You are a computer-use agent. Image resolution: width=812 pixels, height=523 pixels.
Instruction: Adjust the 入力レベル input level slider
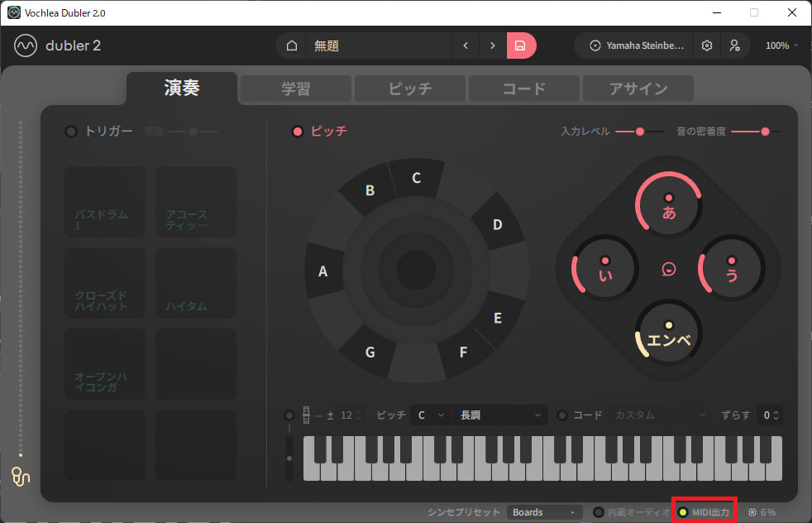pyautogui.click(x=639, y=132)
